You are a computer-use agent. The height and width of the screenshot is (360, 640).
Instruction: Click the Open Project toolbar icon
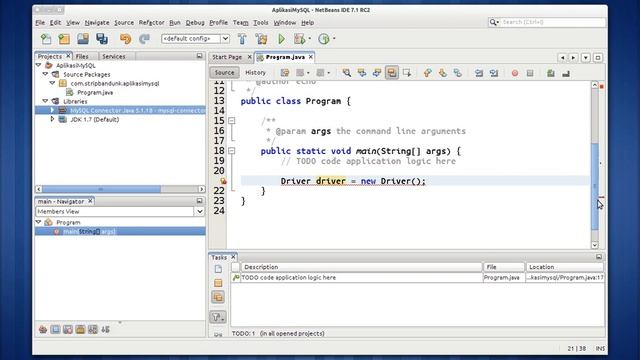tap(83, 39)
